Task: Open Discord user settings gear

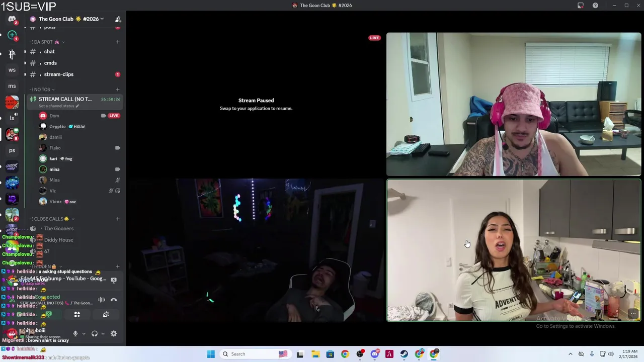Action: click(114, 333)
